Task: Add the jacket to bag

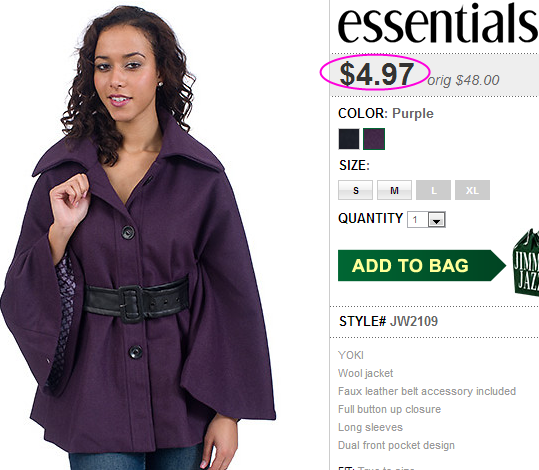Action: click(x=422, y=265)
